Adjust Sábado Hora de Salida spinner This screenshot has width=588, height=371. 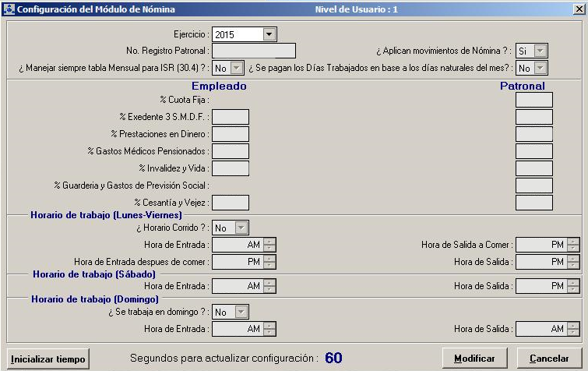(x=573, y=287)
